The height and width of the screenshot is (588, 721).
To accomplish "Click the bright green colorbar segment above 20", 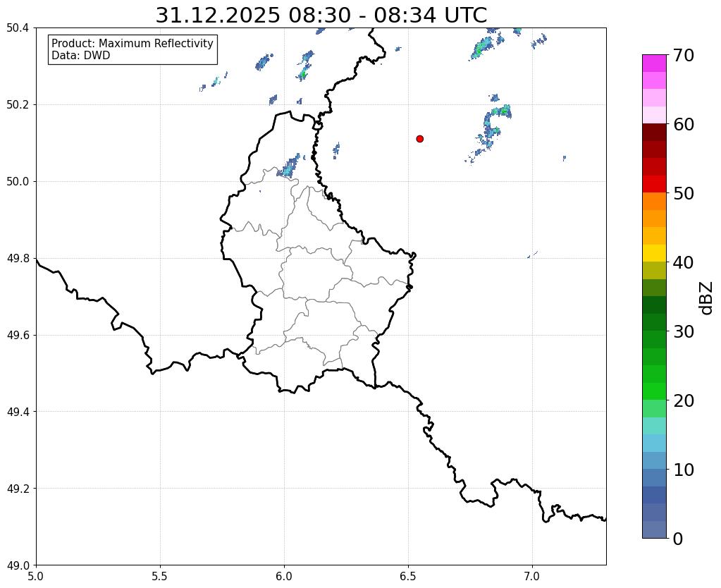I will point(654,391).
